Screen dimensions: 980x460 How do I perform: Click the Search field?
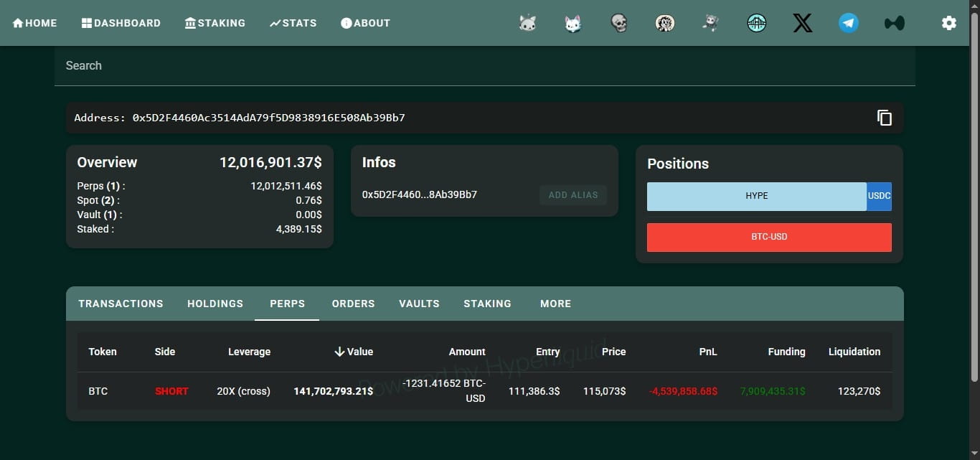[x=485, y=66]
